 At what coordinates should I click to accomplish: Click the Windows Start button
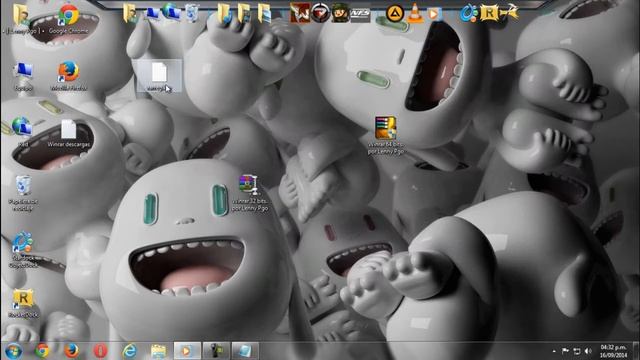(x=13, y=351)
